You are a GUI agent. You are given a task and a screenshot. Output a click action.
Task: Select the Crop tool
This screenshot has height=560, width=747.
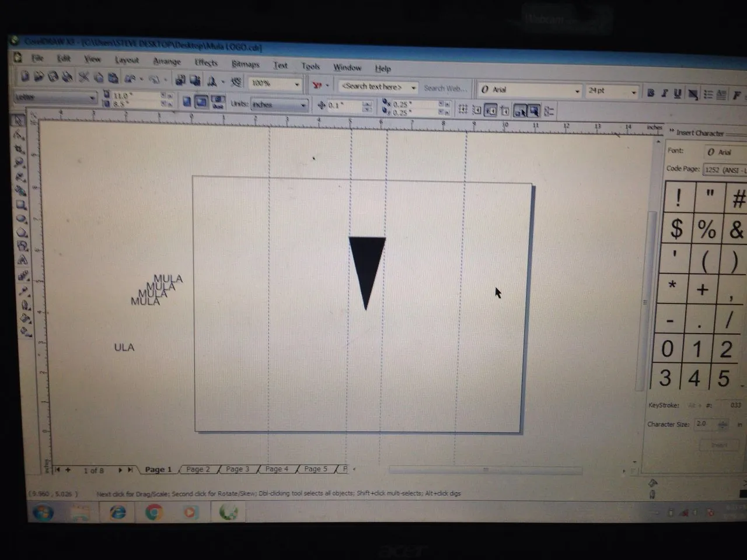pyautogui.click(x=20, y=149)
